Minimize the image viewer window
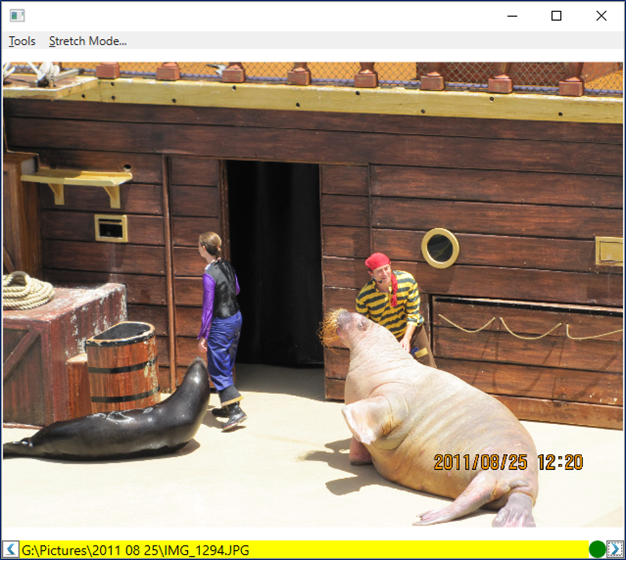Screen dimensions: 627x562 click(x=512, y=16)
